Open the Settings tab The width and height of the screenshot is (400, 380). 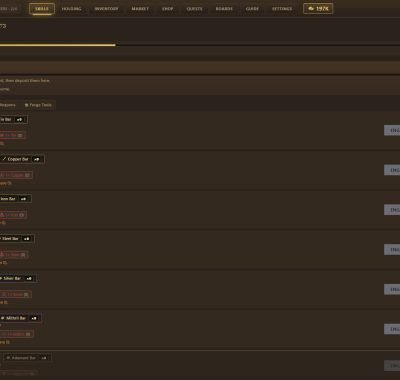point(282,9)
